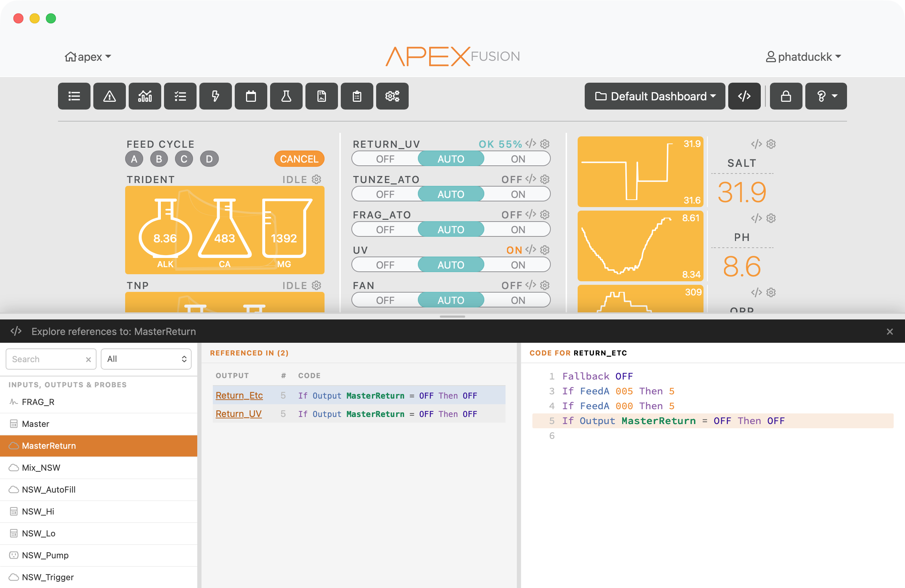The height and width of the screenshot is (588, 905).
Task: Open the Return_UV output link
Action: point(238,413)
